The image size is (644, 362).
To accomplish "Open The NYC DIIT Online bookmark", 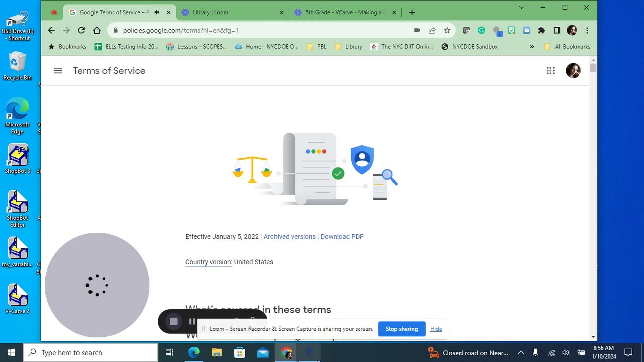I will pyautogui.click(x=402, y=47).
